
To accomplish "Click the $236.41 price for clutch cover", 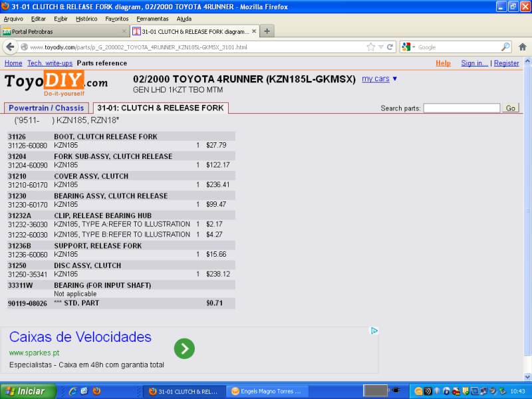I will 218,185.
